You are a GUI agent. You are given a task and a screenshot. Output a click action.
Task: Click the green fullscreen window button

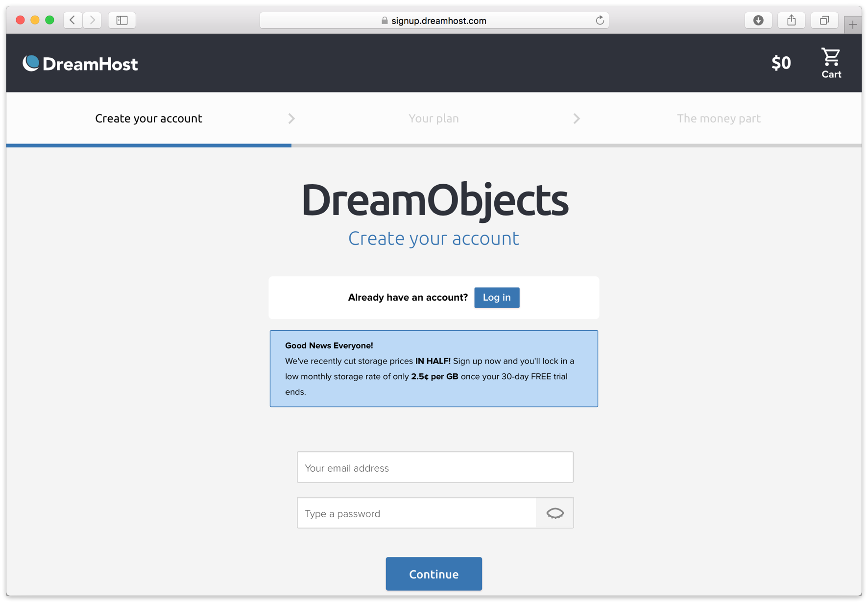pos(49,20)
